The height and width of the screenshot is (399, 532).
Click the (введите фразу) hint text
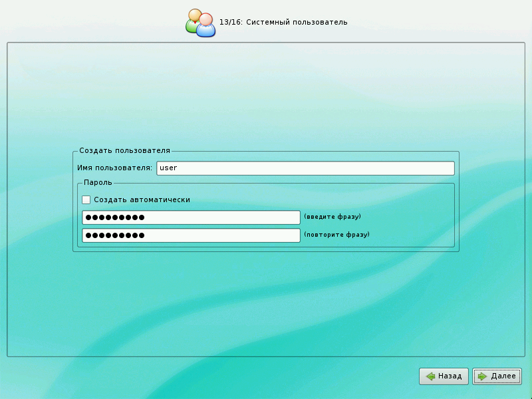332,217
